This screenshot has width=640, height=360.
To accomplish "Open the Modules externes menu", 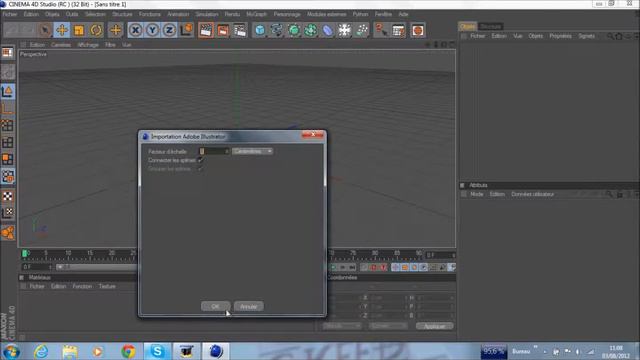I will coord(327,14).
